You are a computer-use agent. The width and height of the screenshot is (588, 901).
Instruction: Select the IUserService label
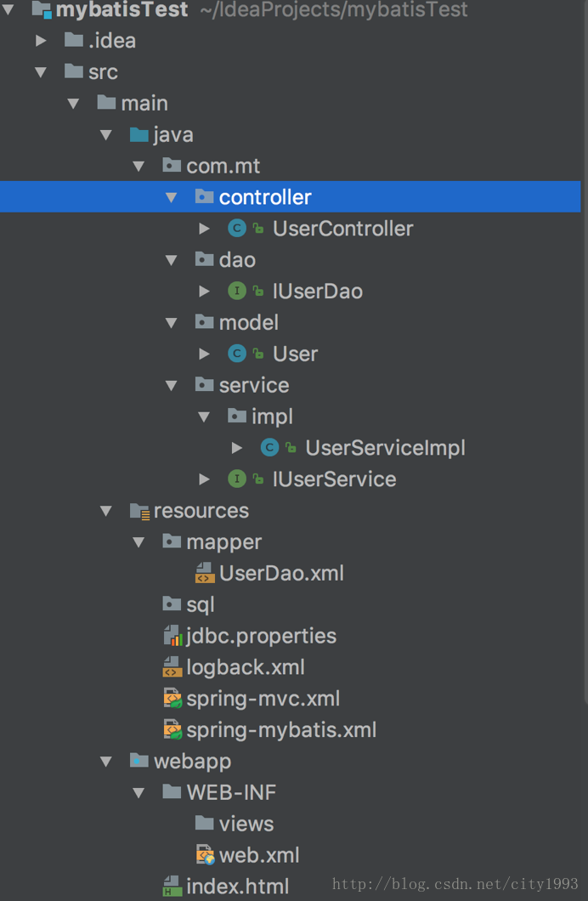pyautogui.click(x=334, y=479)
